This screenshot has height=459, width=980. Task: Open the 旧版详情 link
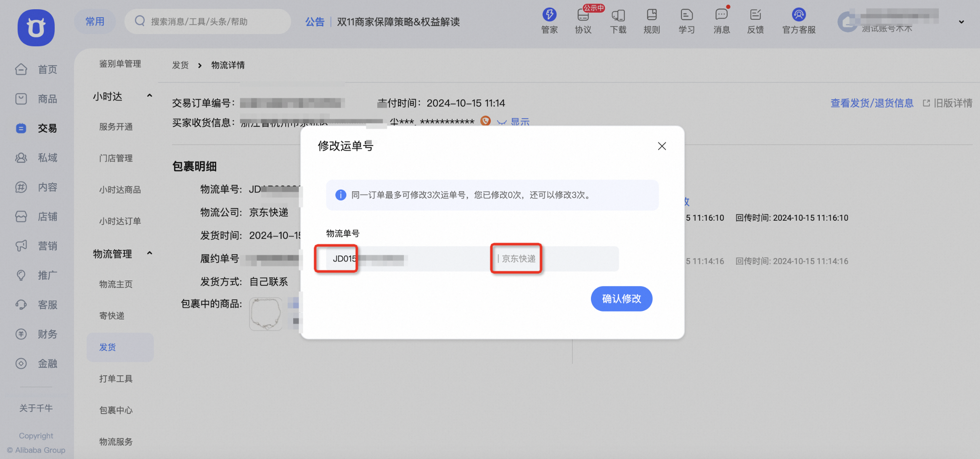tap(948, 103)
